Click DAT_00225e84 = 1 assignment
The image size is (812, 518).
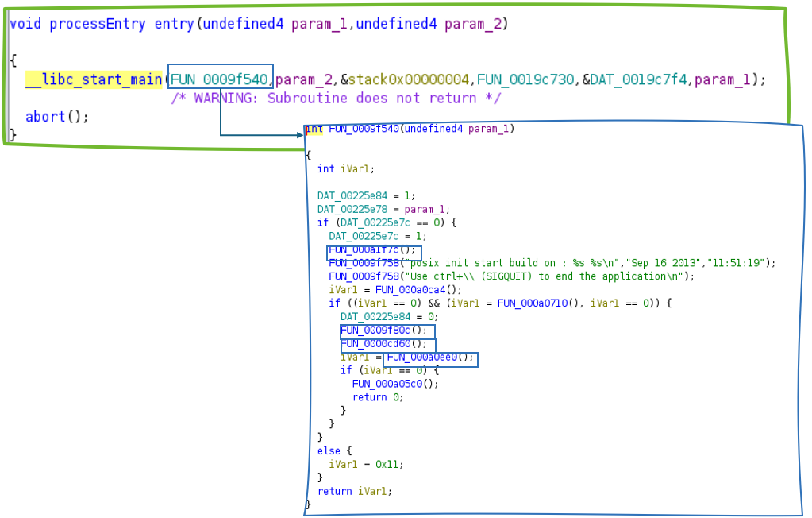pos(366,195)
